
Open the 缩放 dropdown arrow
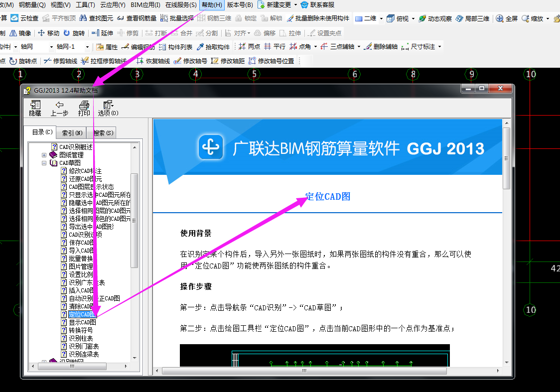pyautogui.click(x=548, y=18)
